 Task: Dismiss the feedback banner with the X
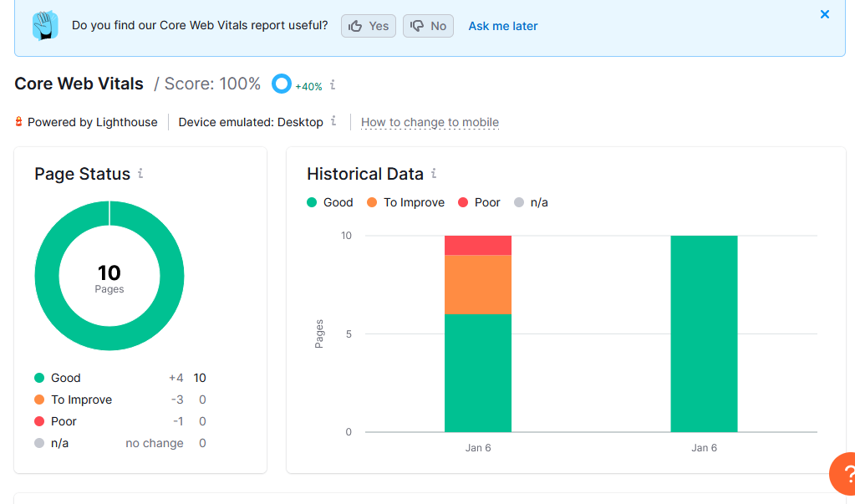pyautogui.click(x=824, y=14)
